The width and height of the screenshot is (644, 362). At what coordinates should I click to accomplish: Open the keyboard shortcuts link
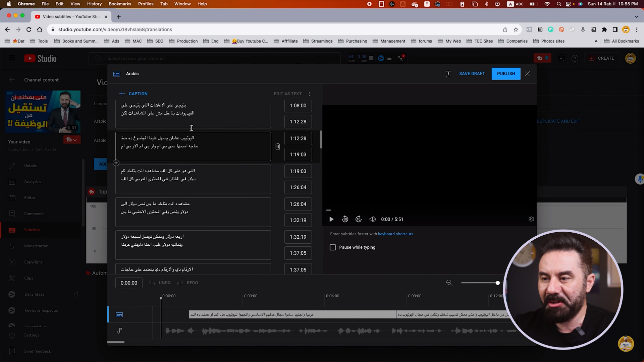(x=395, y=234)
